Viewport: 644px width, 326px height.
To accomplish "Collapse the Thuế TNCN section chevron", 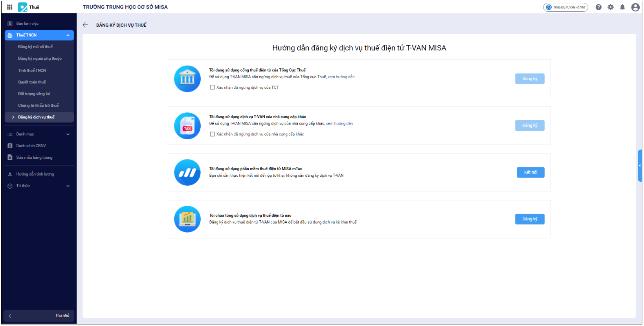I will pos(68,35).
